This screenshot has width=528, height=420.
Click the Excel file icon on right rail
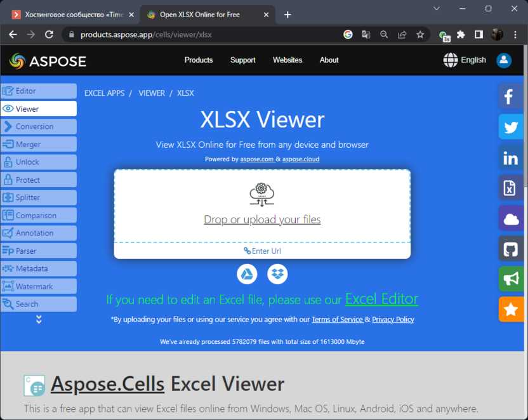coord(511,188)
